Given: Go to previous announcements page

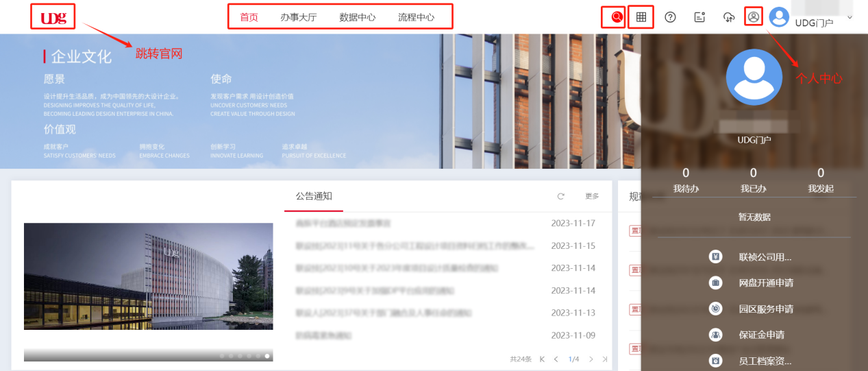Looking at the screenshot, I should coord(556,359).
